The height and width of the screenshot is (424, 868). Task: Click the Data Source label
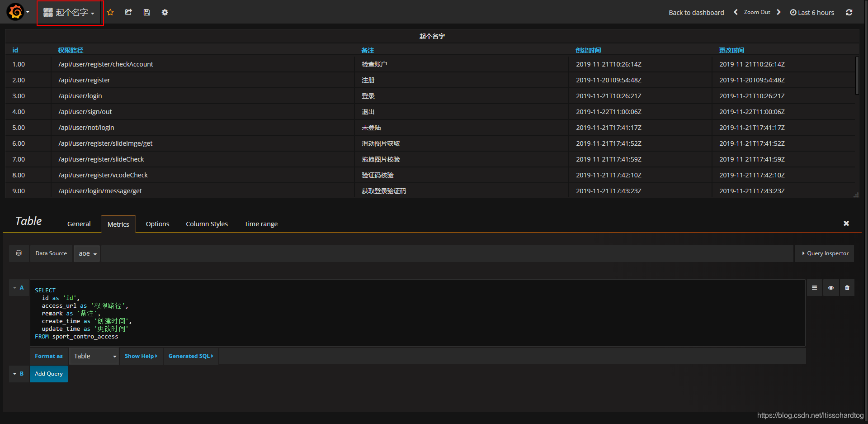tap(51, 253)
